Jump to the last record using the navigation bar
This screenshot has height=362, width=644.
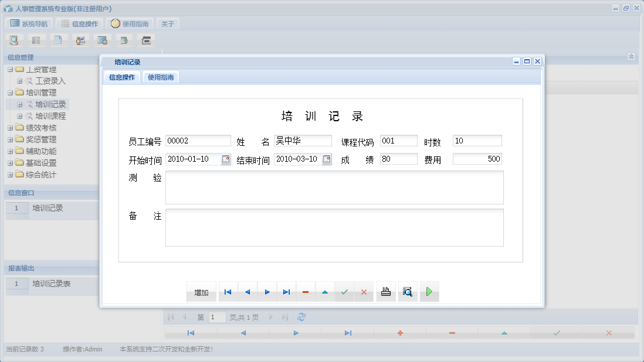[x=286, y=291]
